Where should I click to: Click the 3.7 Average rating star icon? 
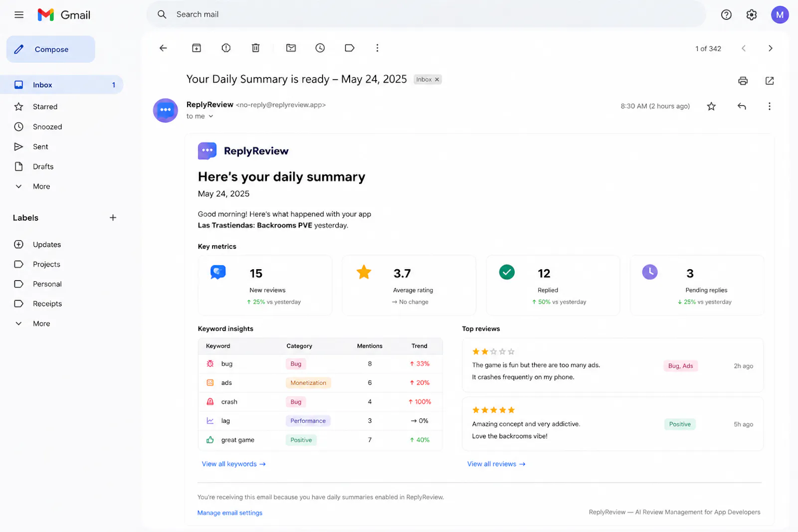[364, 272]
